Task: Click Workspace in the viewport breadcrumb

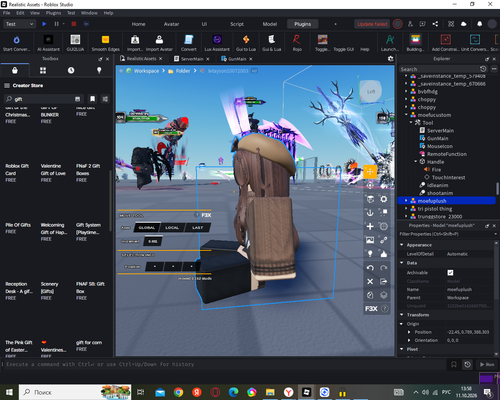Action: (x=146, y=71)
